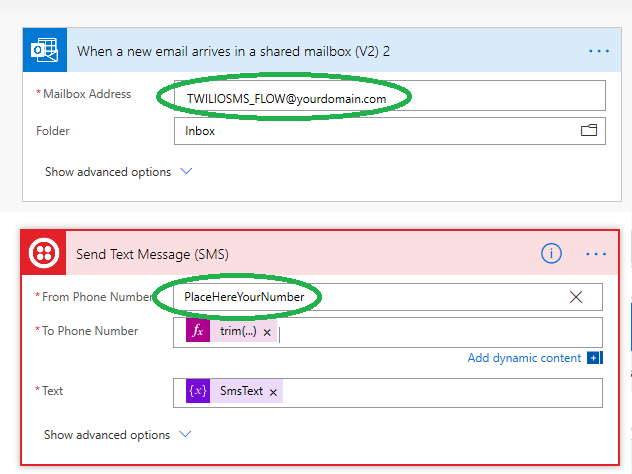Click the Mailbox Address label
The height and width of the screenshot is (474, 632).
click(x=87, y=94)
